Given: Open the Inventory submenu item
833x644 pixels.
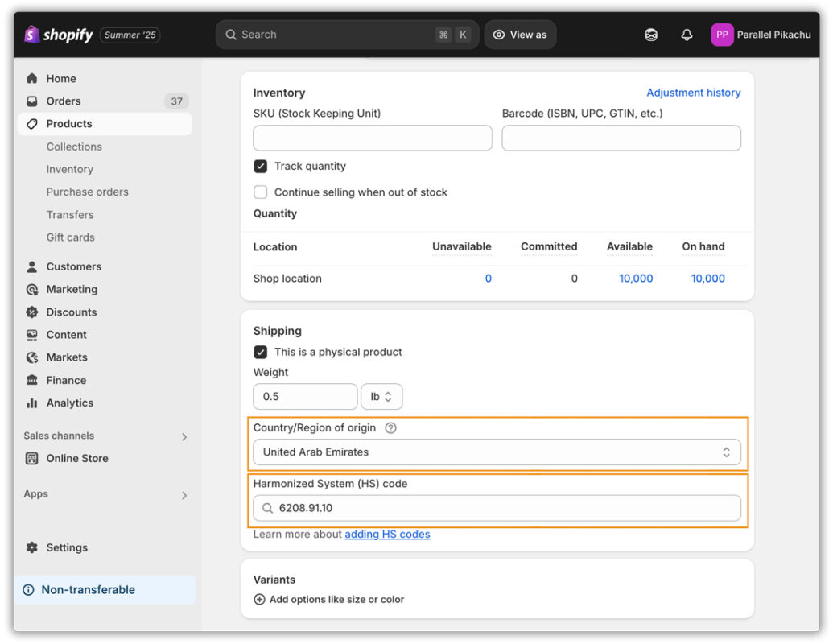Looking at the screenshot, I should (69, 170).
